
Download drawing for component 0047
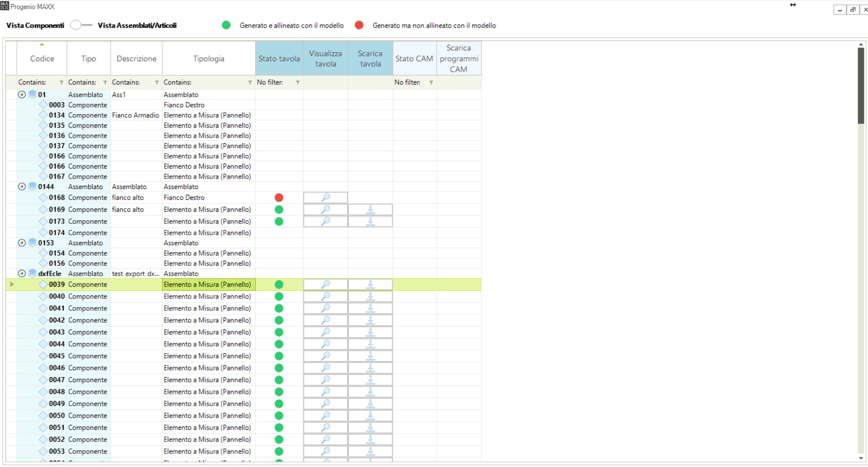click(370, 380)
